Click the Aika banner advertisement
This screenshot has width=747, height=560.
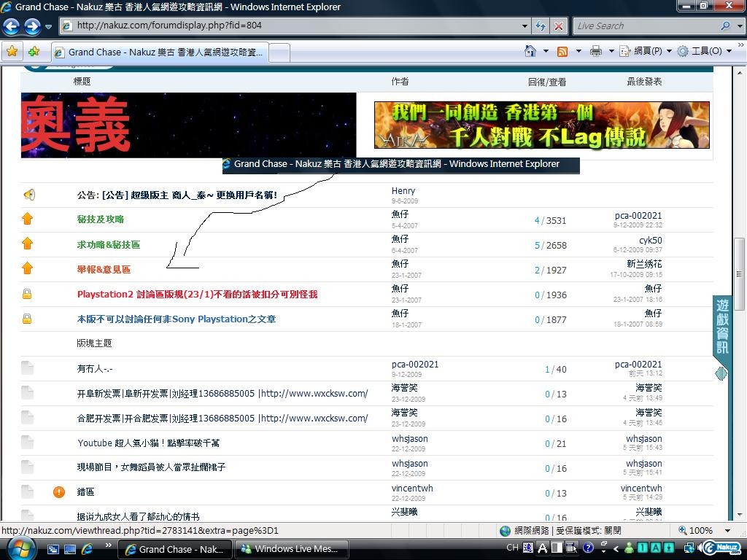[541, 125]
